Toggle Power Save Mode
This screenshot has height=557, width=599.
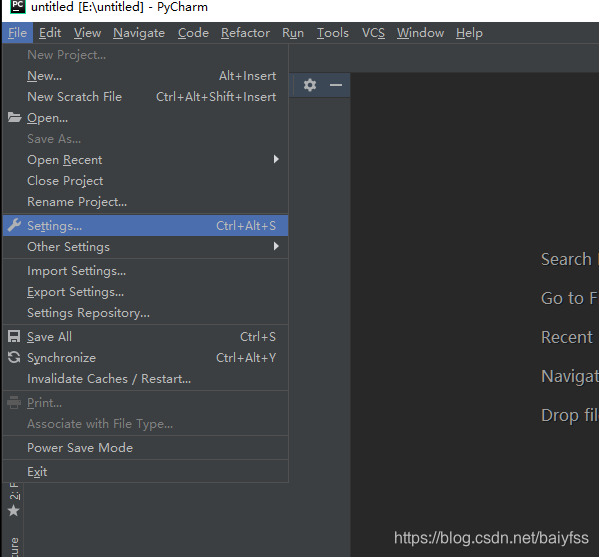[145, 448]
